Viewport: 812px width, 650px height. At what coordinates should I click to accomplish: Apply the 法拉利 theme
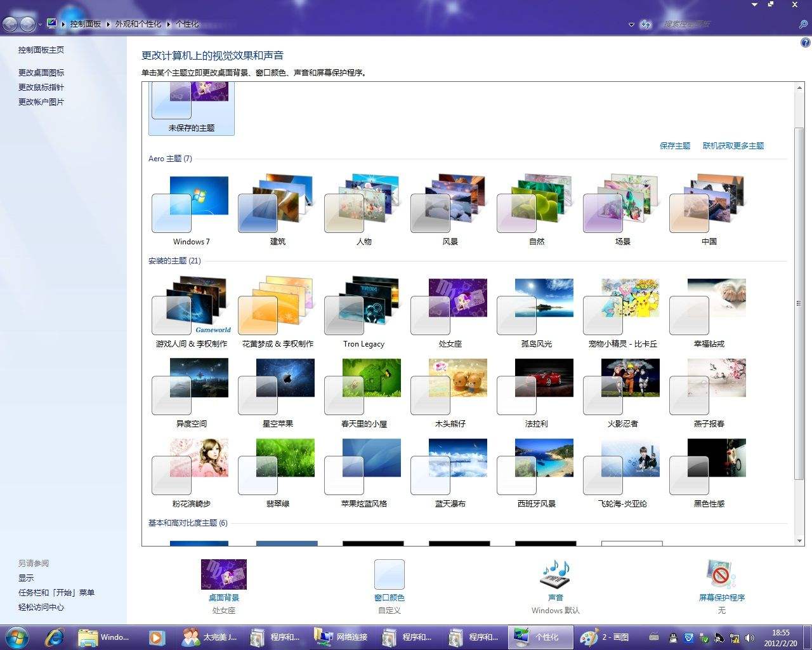(536, 392)
